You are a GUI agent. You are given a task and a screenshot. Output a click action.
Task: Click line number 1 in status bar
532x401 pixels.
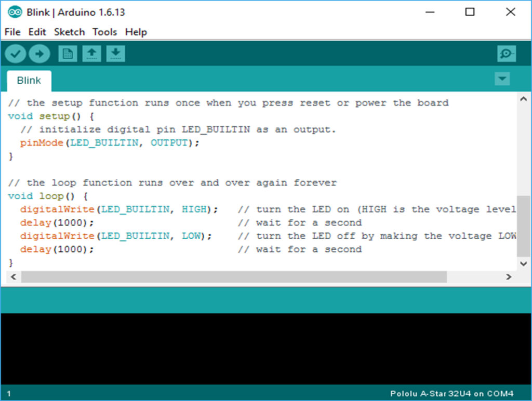(x=9, y=394)
